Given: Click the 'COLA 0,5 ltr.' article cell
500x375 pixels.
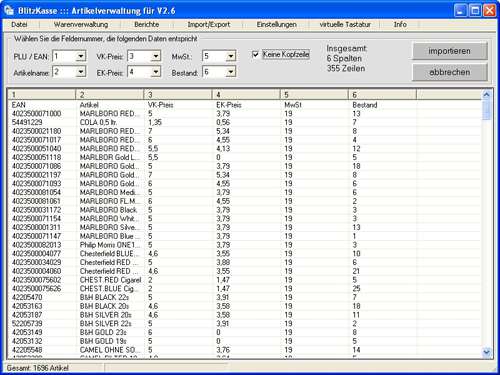Looking at the screenshot, I should point(98,122).
